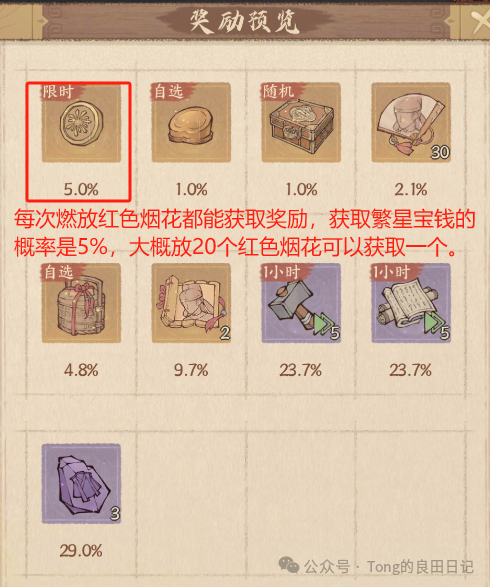Click the portrait scroll reward icon
The height and width of the screenshot is (587, 490).
click(191, 303)
